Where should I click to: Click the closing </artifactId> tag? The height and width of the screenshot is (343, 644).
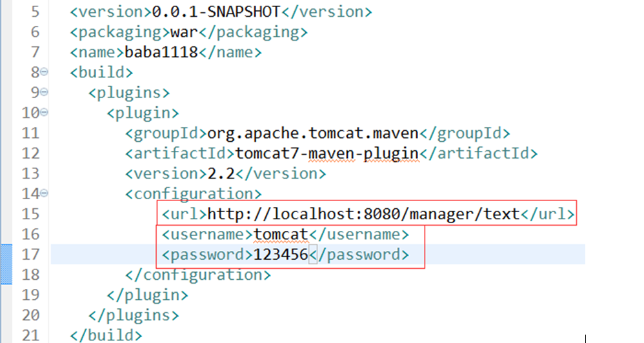pos(478,153)
